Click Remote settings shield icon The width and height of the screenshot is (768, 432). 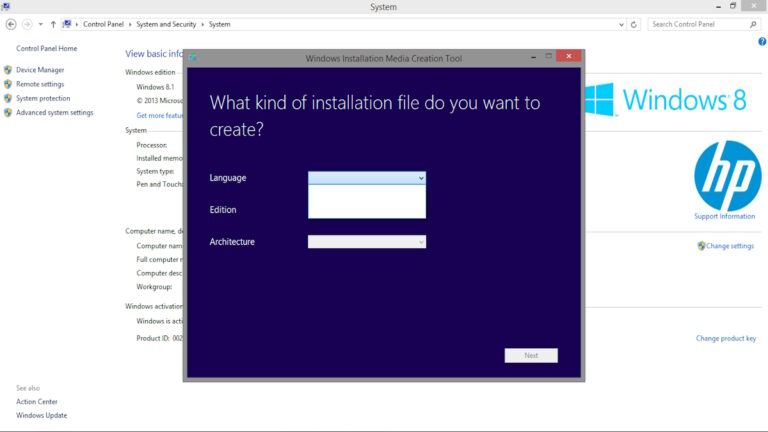pyautogui.click(x=8, y=84)
